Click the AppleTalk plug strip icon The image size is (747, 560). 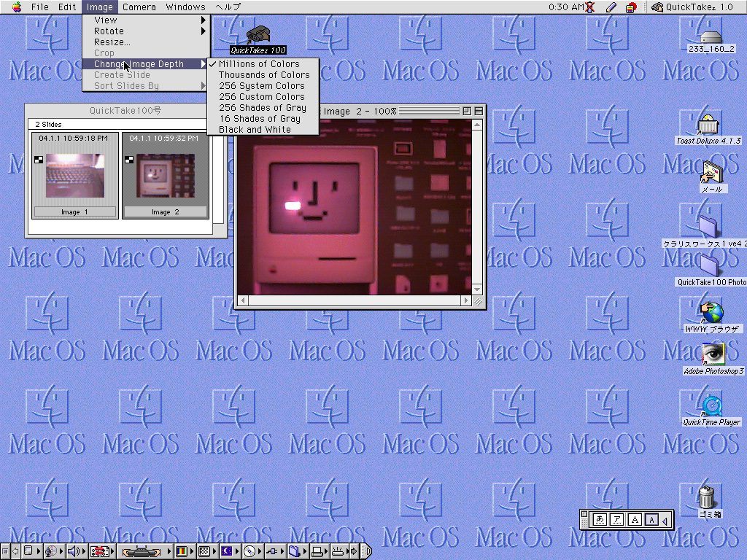pyautogui.click(x=271, y=551)
